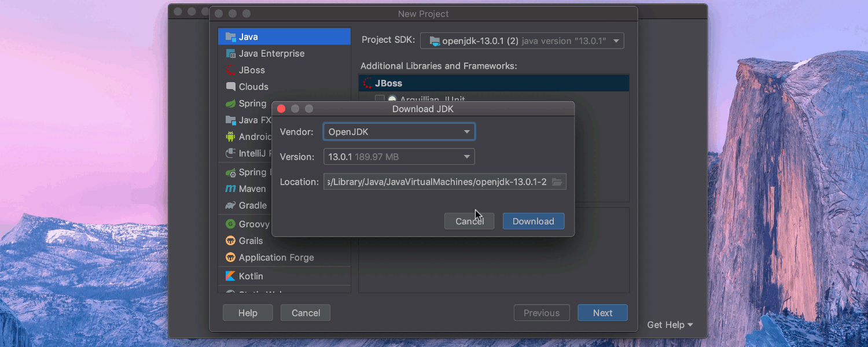Select the Java project type icon

(x=230, y=37)
